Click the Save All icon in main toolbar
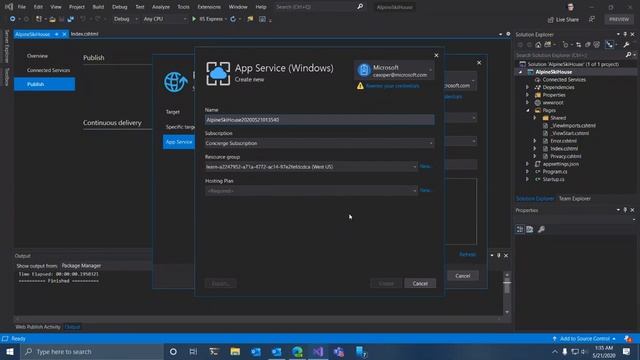Image resolution: width=640 pixels, height=360 pixels. pyautogui.click(x=70, y=19)
